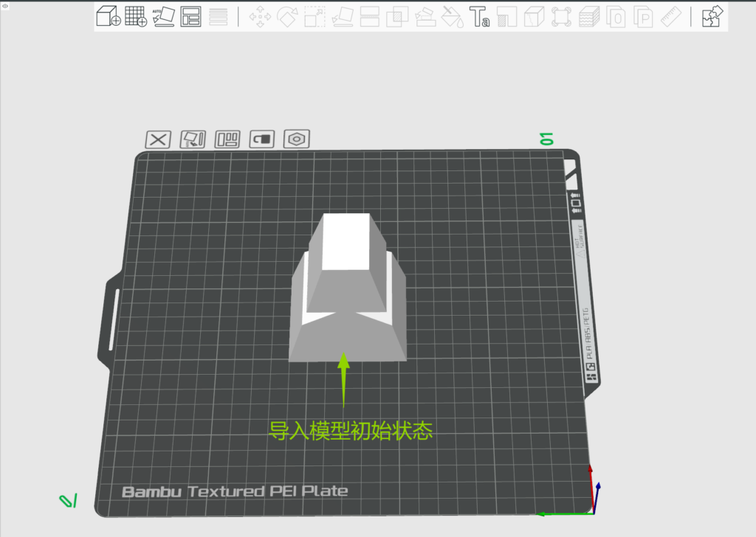Select the Cut tool in toolbar
The height and width of the screenshot is (537, 756).
370,16
